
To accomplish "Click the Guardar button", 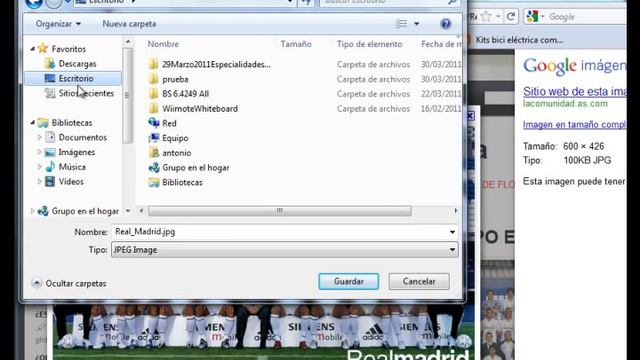I will 349,281.
